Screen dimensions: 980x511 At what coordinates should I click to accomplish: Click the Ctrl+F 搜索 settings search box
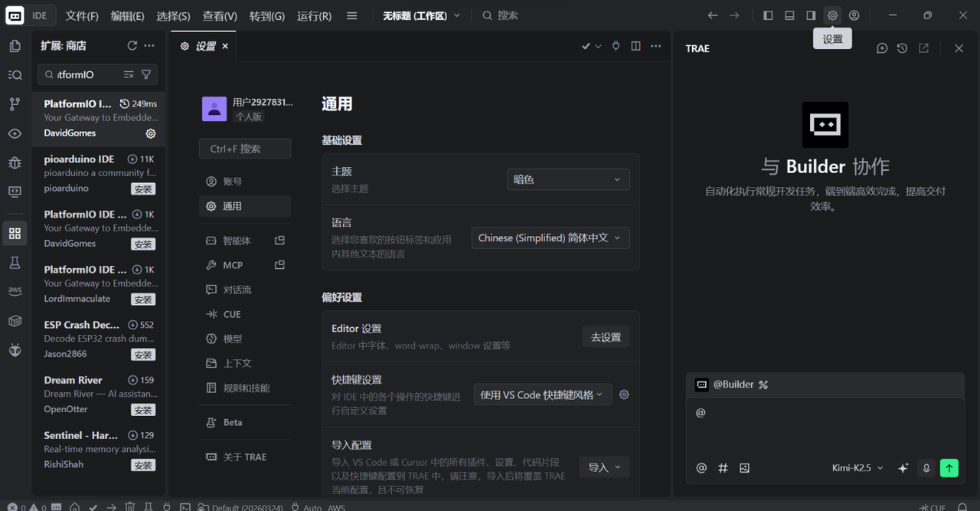coord(245,149)
